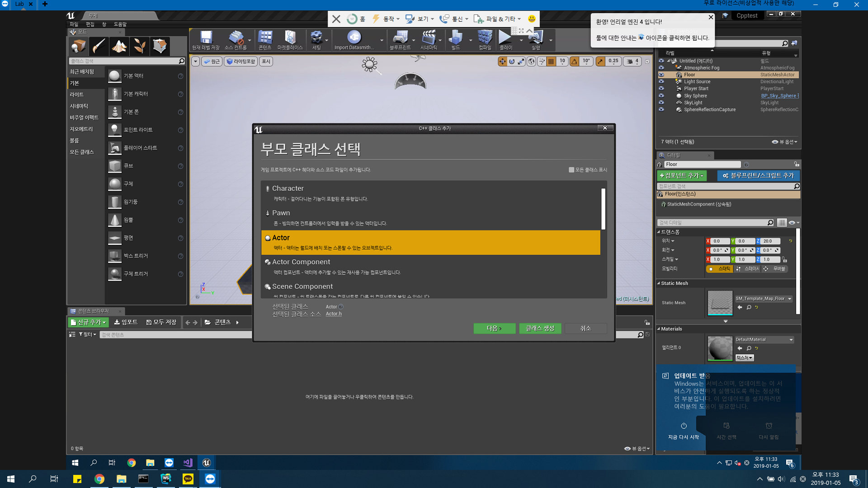Toggle world/local coordinate globe icon
Screen dimensions: 868x488
(x=532, y=61)
